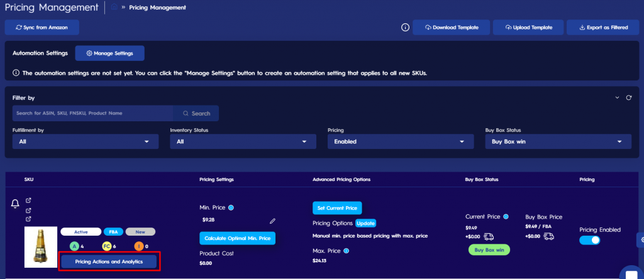
Task: Click the Pricing Management breadcrumb text
Action: pyautogui.click(x=157, y=8)
